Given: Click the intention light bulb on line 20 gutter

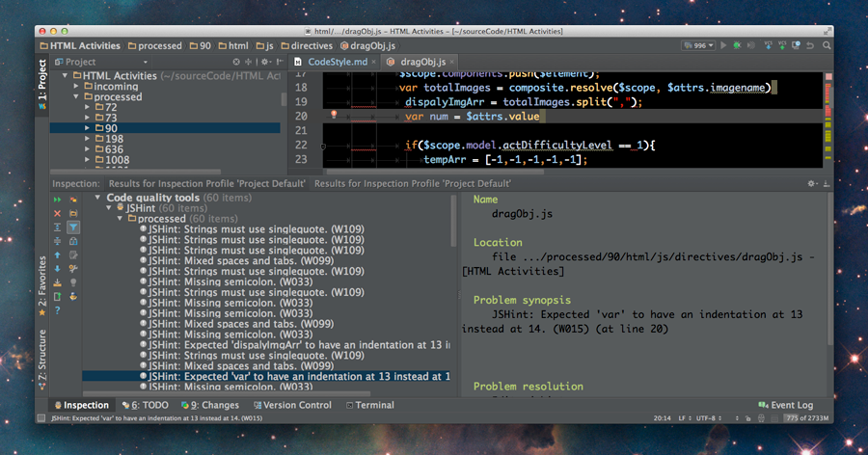Looking at the screenshot, I should click(334, 114).
